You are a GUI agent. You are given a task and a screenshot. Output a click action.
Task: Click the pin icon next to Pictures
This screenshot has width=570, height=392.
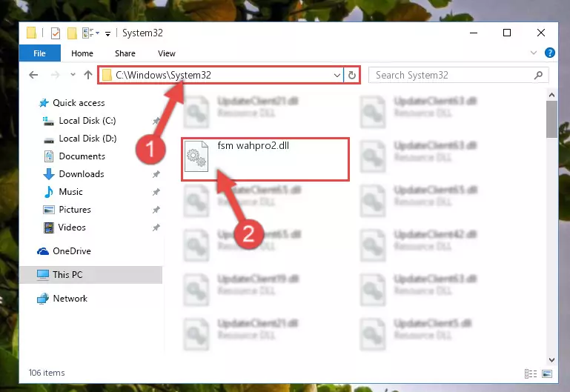156,210
